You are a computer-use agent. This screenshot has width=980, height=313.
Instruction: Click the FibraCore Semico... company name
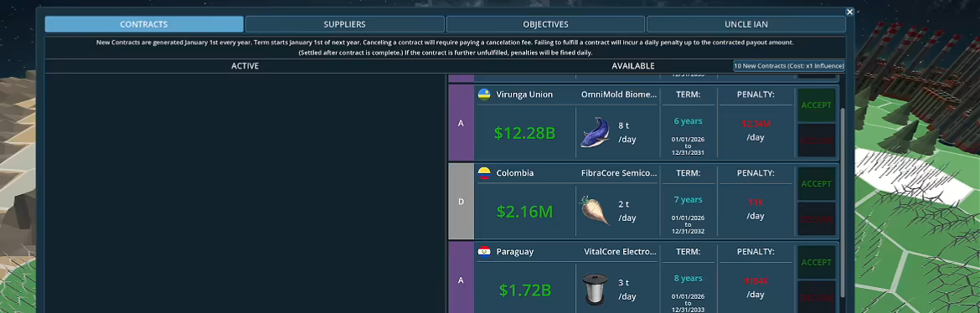pyautogui.click(x=619, y=173)
